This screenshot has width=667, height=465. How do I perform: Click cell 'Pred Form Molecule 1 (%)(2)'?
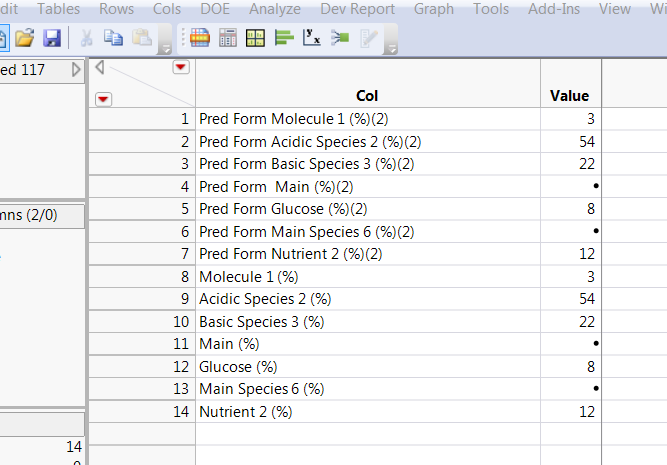click(x=368, y=119)
